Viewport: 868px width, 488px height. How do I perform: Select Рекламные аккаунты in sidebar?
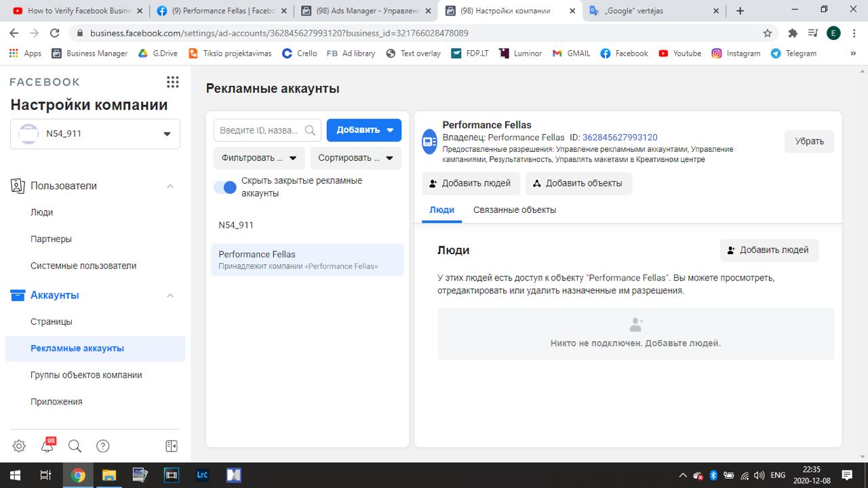[x=95, y=348]
